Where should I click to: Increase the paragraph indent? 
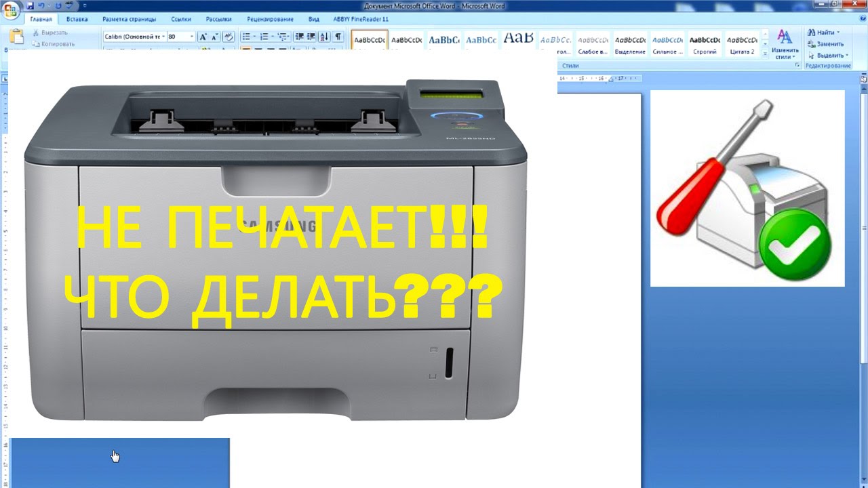click(311, 37)
